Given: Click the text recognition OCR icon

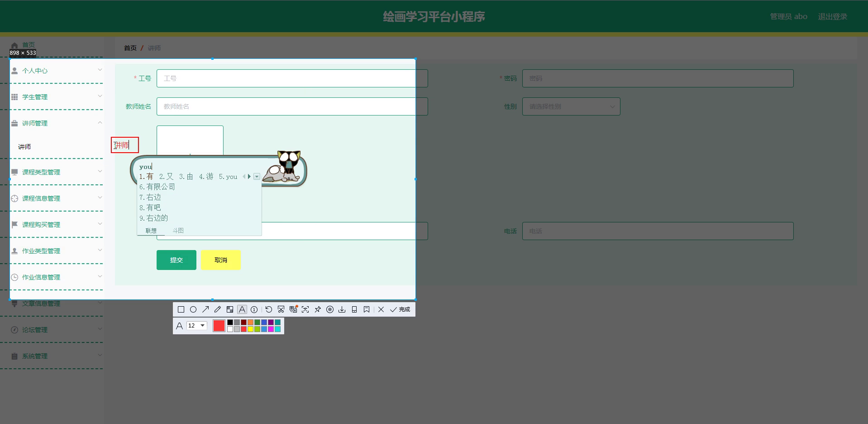Looking at the screenshot, I should (x=305, y=309).
